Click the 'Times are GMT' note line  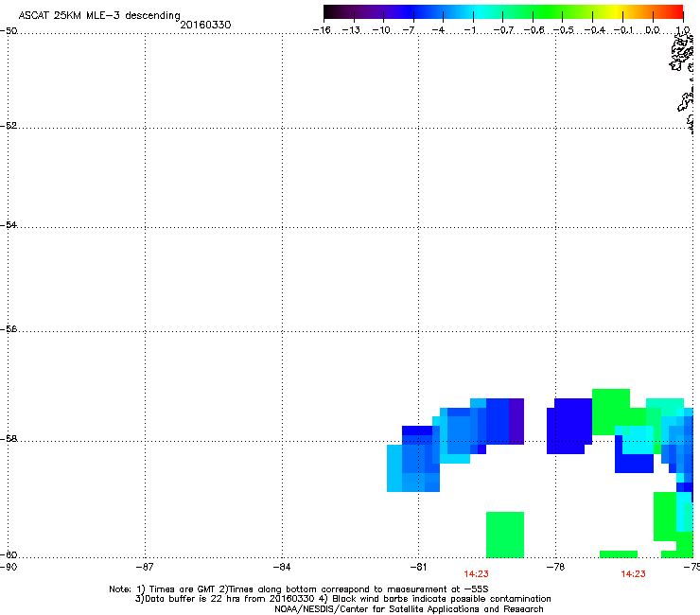(x=299, y=589)
